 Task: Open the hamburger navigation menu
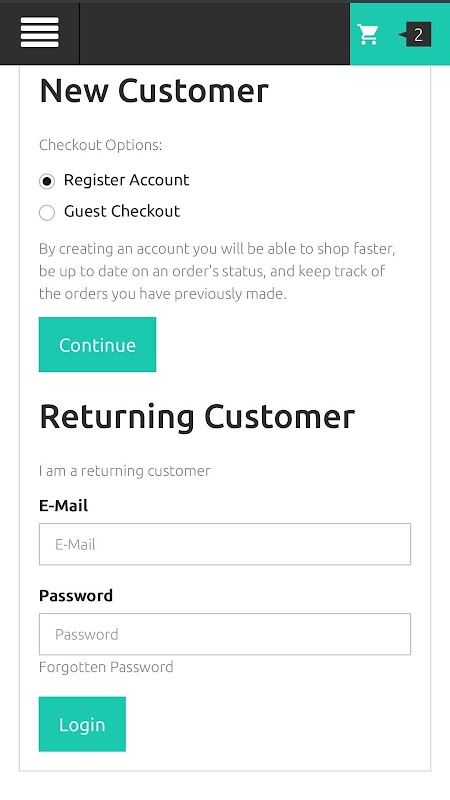coord(39,33)
